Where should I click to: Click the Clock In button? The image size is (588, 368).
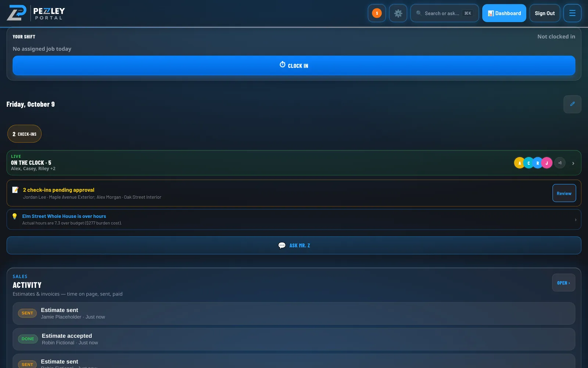(294, 66)
